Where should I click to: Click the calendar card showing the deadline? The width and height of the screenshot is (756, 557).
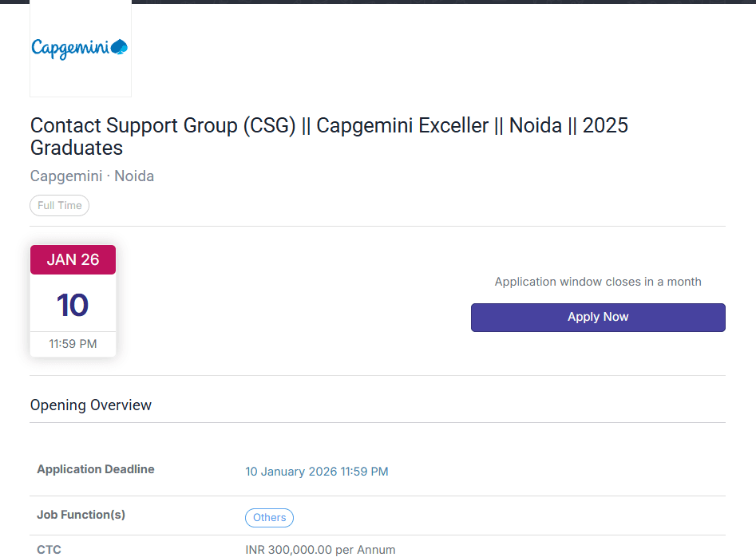[x=73, y=299]
